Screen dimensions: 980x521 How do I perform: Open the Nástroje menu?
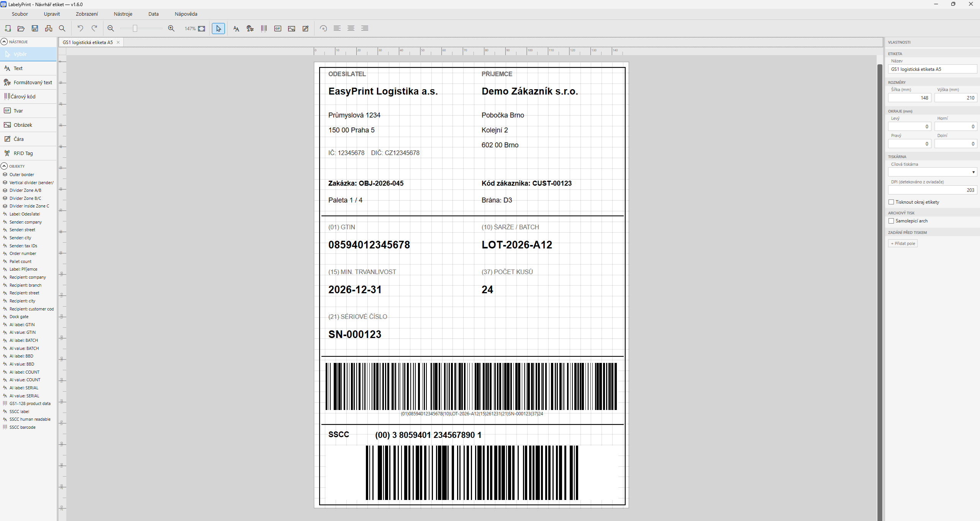click(123, 14)
